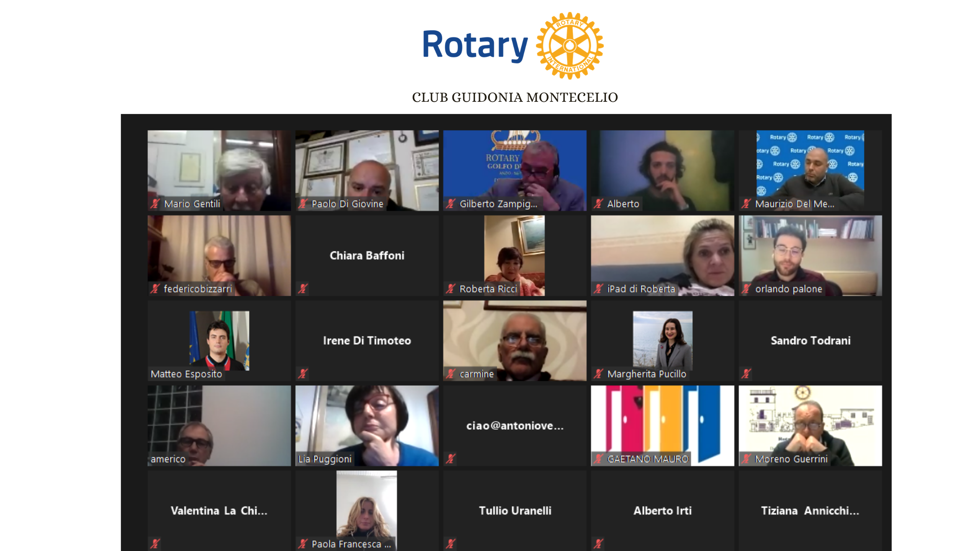Select Matteo Esposito's participant tile

(x=219, y=341)
